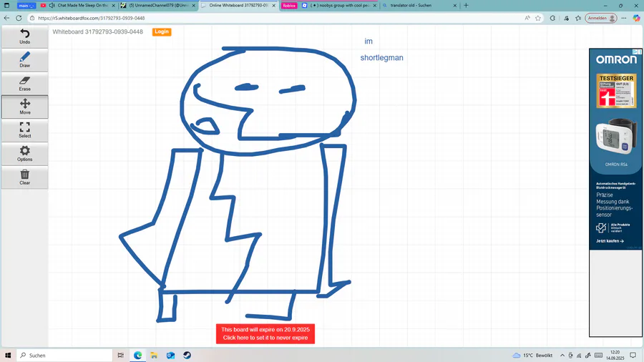Image resolution: width=644 pixels, height=362 pixels.
Task: Expand hidden system tray icons
Action: (562, 355)
